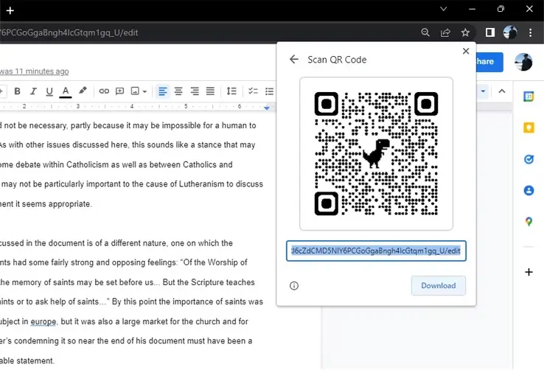Toggle italic formatting in toolbar

(33, 91)
